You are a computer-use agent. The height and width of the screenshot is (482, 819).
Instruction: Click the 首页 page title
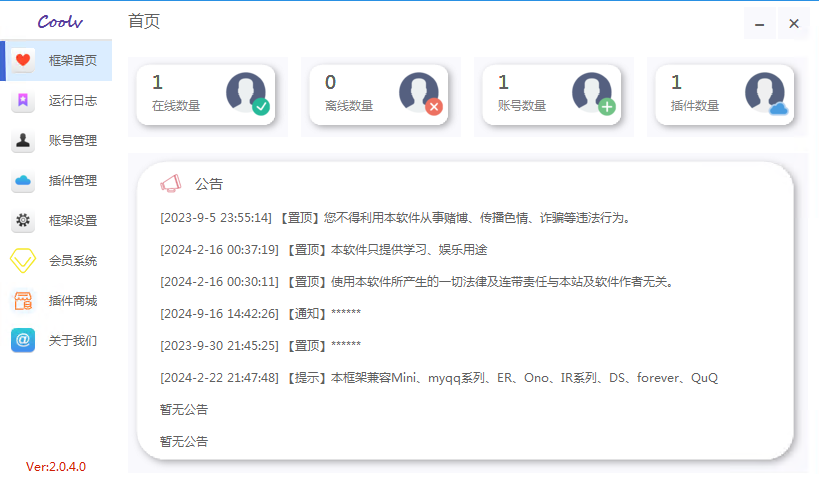pos(144,21)
